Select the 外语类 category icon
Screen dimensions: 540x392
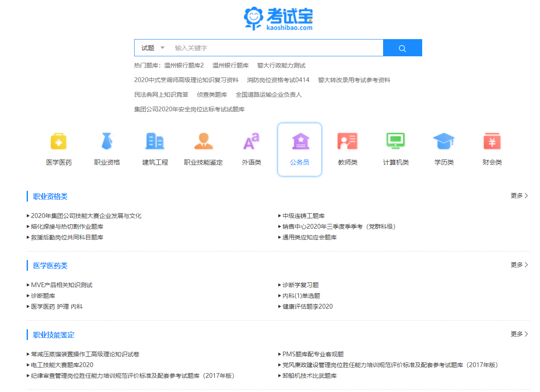252,141
